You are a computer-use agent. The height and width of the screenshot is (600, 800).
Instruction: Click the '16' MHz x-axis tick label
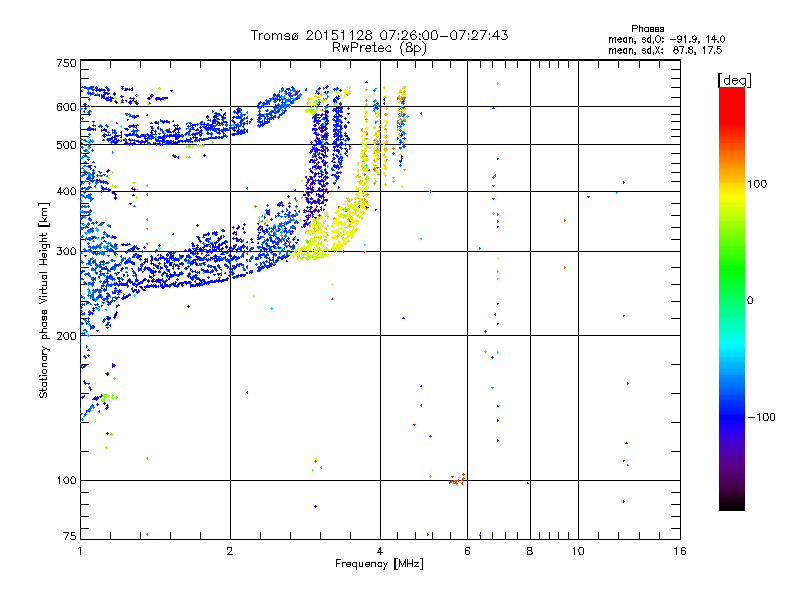pos(680,551)
